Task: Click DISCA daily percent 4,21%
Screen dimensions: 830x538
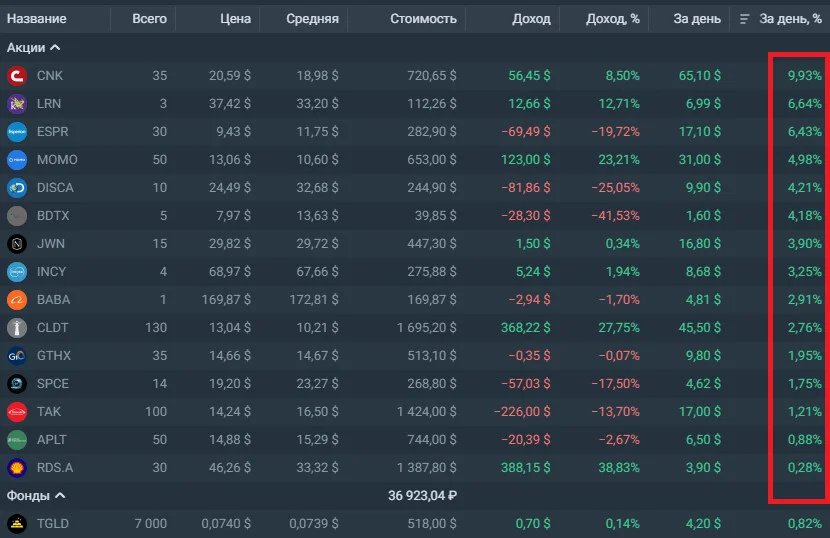Action: tap(805, 188)
